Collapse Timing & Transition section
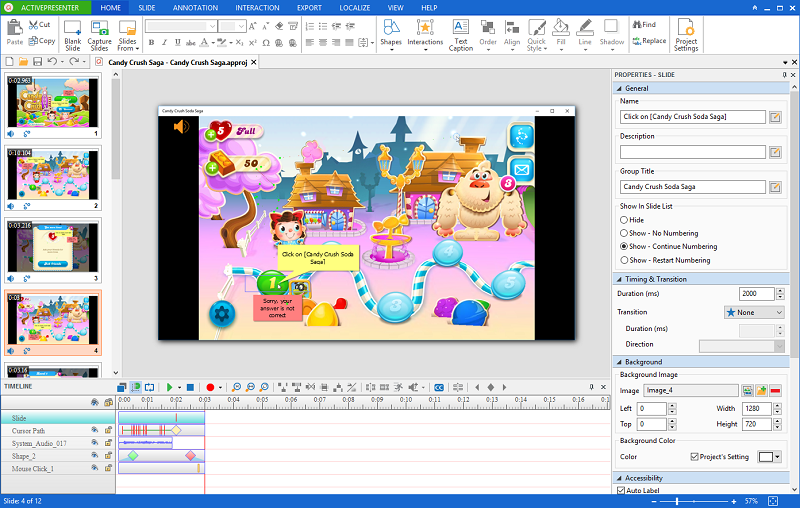Screen dimensions: 800x508 click(x=619, y=280)
